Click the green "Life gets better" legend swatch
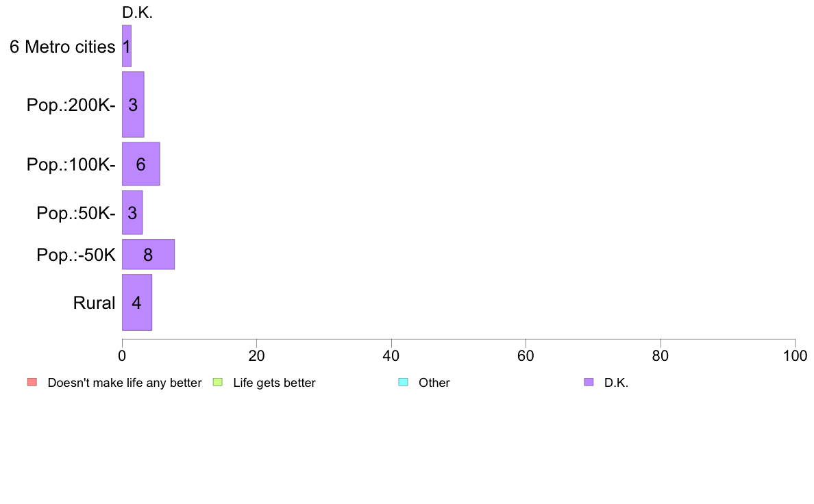Screen dimensions: 814x504 pos(218,382)
